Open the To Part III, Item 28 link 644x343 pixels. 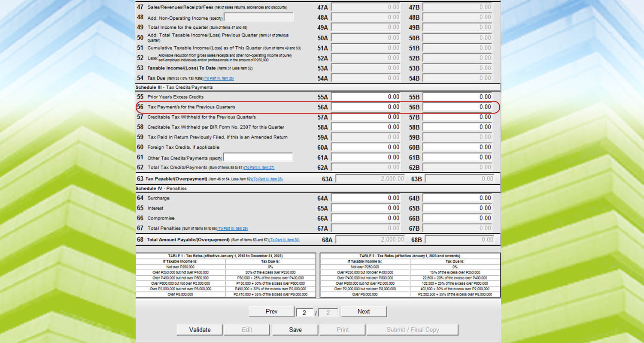(267, 179)
